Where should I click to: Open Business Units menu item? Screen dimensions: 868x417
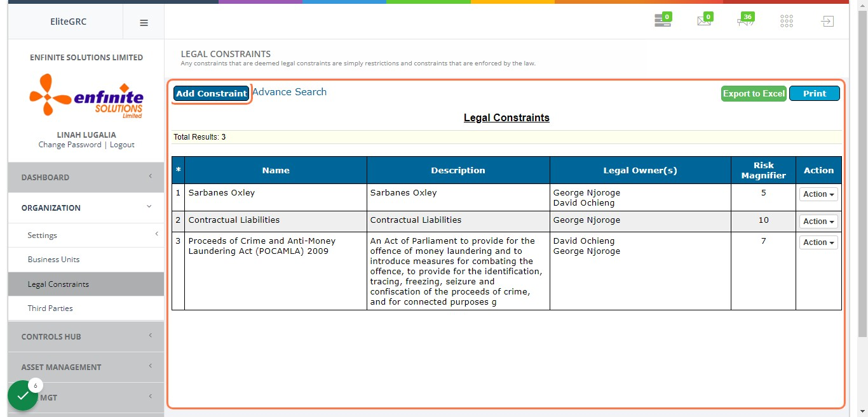[x=86, y=260]
